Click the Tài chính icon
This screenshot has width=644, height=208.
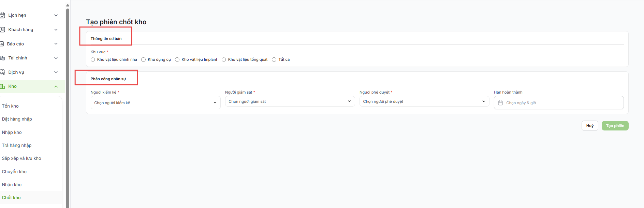point(2,58)
